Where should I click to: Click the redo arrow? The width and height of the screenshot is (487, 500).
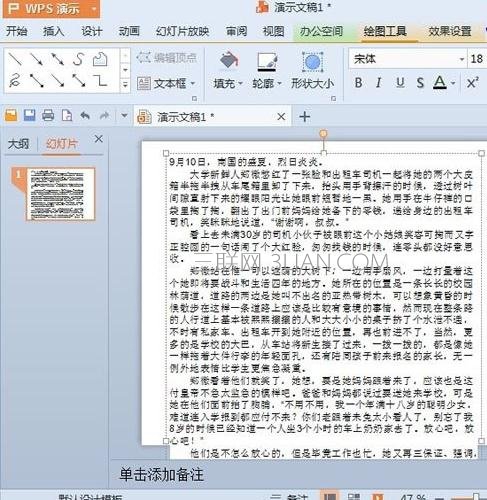[104, 116]
